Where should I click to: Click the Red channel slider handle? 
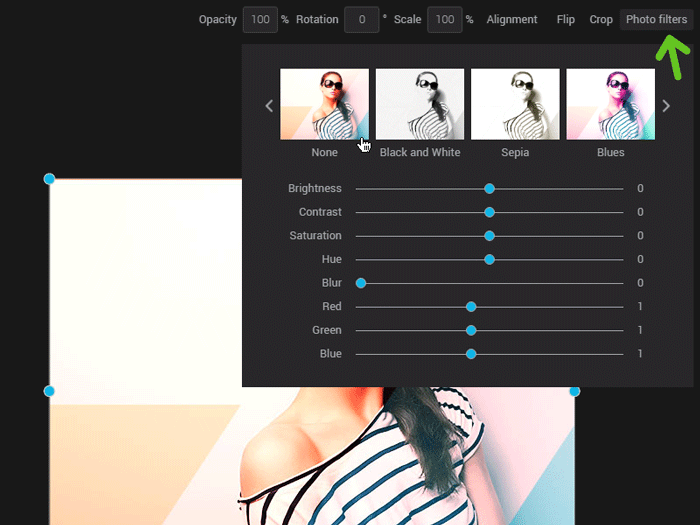471,307
